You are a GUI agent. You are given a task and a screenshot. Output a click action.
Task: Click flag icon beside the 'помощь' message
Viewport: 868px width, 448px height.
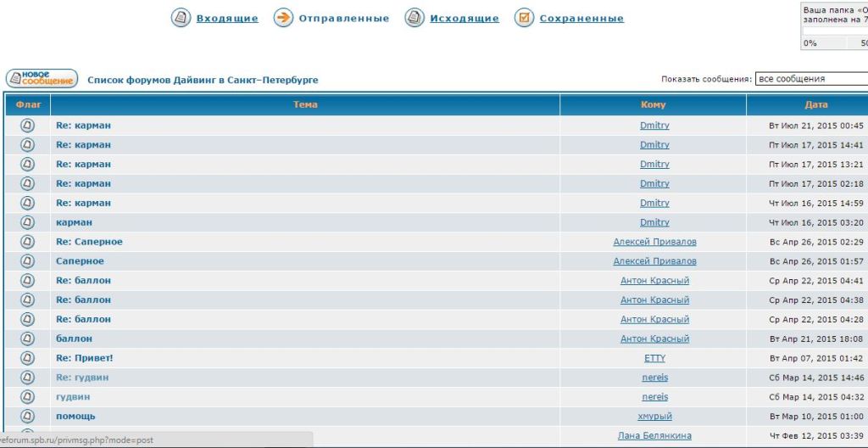[x=27, y=417]
